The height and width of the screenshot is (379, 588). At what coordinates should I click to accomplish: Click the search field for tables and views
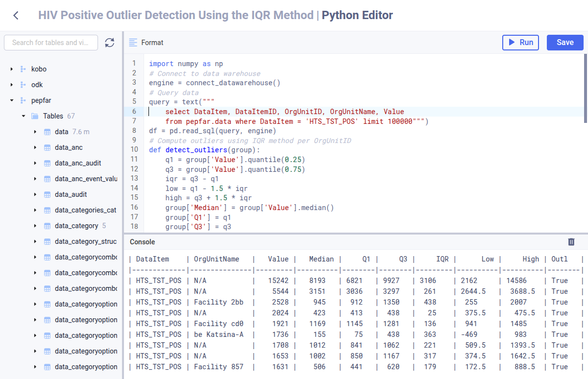point(50,43)
